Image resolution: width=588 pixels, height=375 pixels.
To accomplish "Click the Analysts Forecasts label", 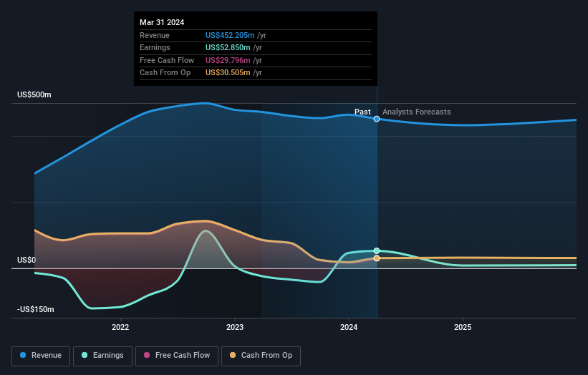I will [x=417, y=112].
